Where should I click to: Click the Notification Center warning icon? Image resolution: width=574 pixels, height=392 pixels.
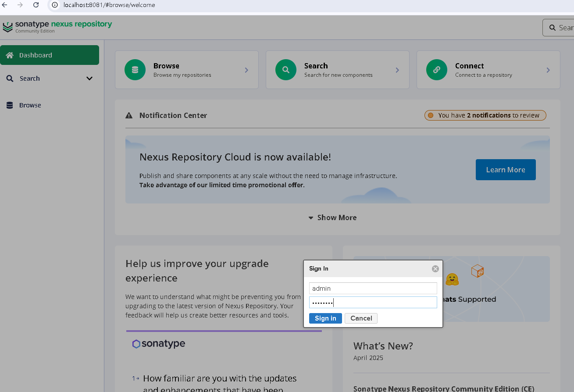pos(129,116)
